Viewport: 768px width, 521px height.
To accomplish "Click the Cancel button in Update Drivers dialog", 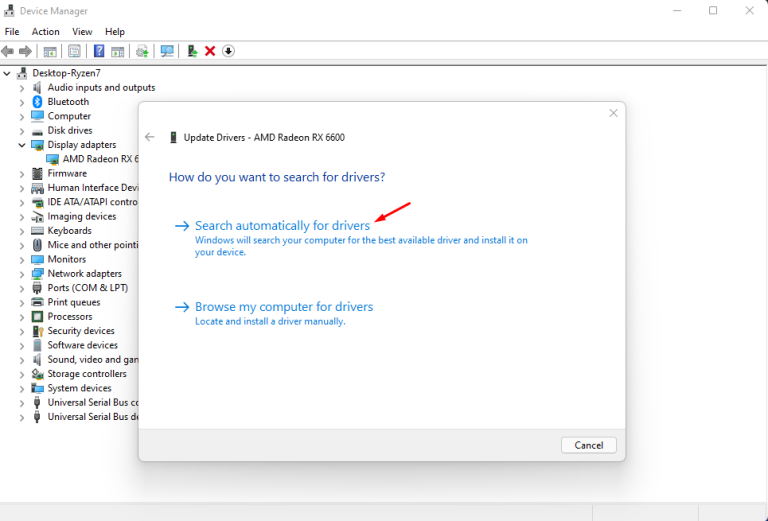I will click(589, 445).
